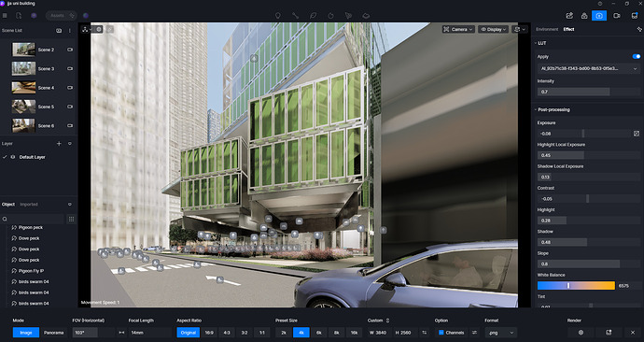Choose 1:1 aspect ratio
Viewport: 644px width, 342px height.
pyautogui.click(x=262, y=333)
